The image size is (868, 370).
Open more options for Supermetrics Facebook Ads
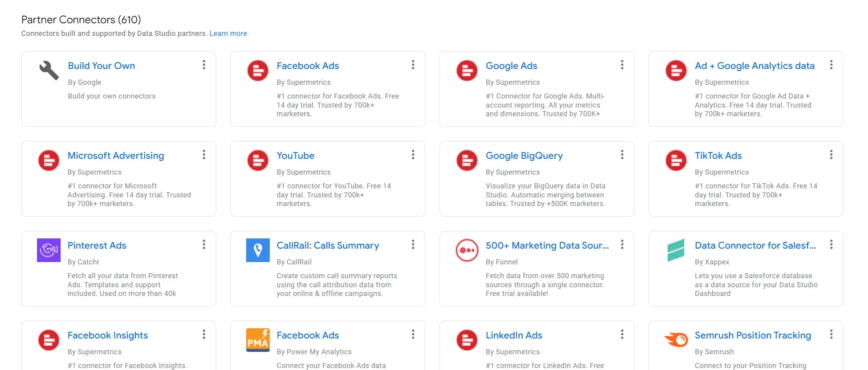[413, 65]
